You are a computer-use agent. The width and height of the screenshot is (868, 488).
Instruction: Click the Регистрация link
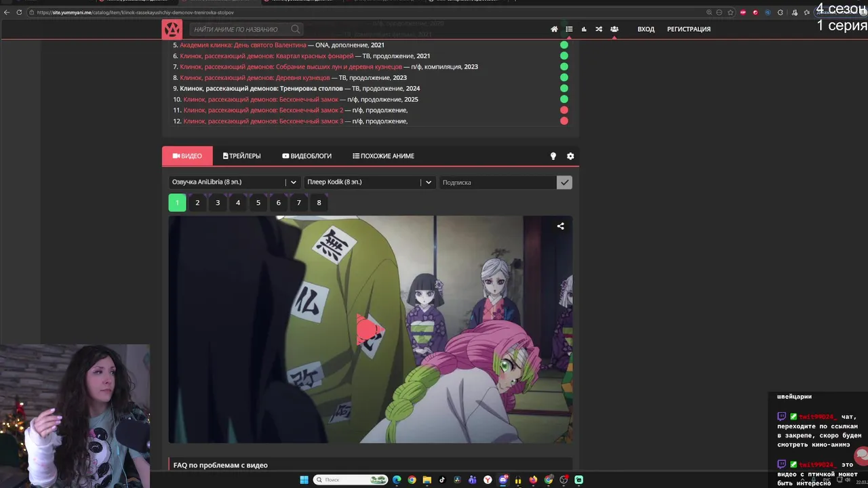coord(689,29)
